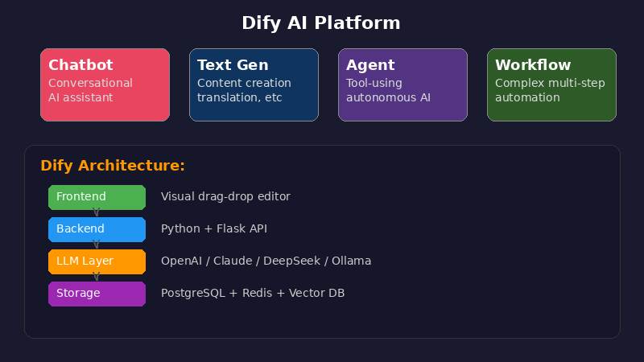Screen dimensions: 644x362
Task: Click the Dify Architecture heading
Action: point(113,166)
